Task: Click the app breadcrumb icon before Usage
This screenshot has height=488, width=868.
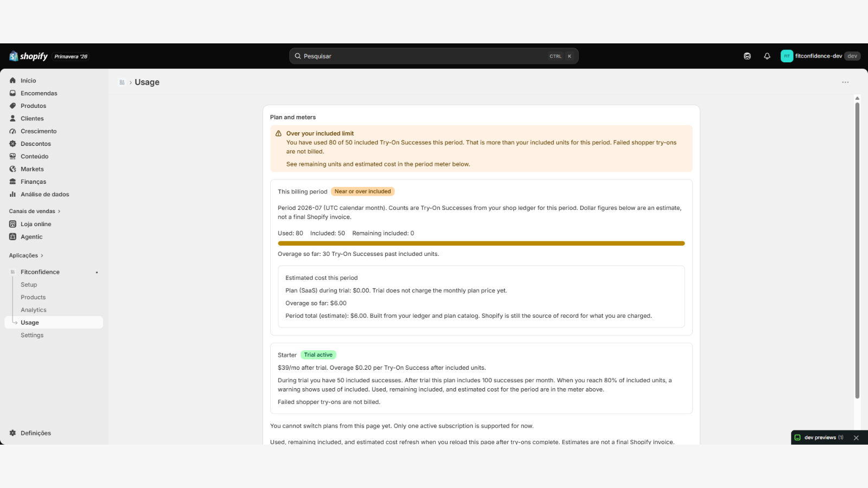Action: [122, 82]
